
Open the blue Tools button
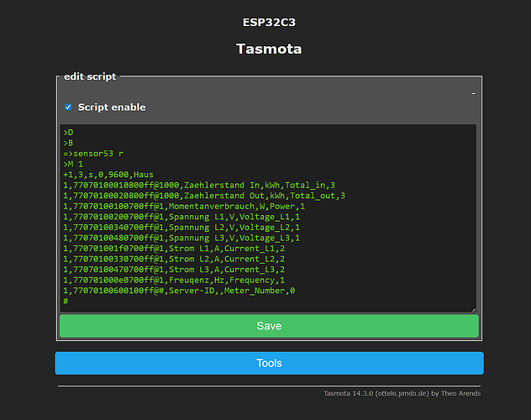click(269, 363)
